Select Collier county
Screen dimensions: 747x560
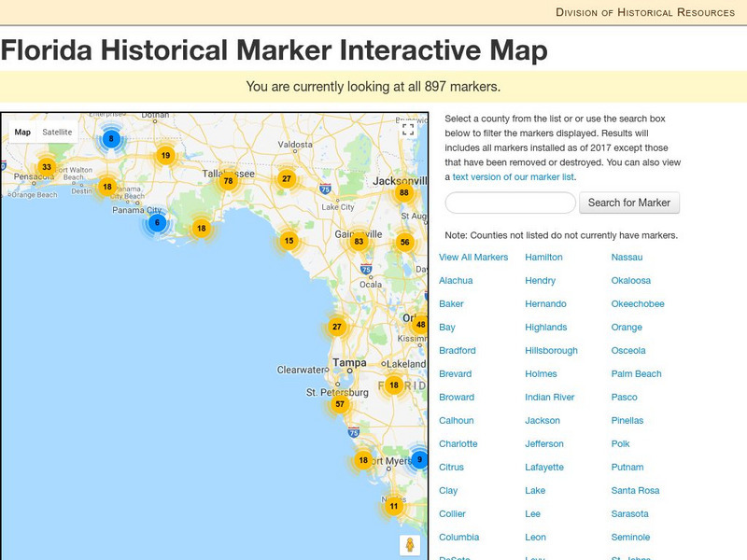click(x=452, y=514)
